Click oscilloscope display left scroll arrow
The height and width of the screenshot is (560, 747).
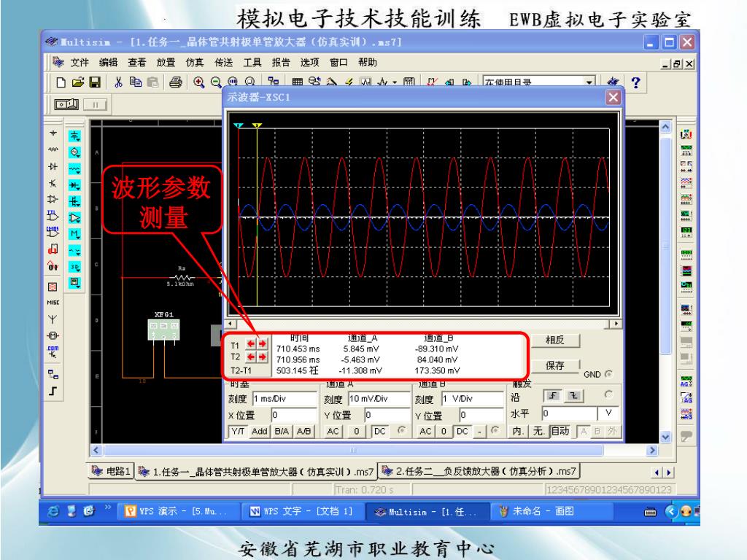pyautogui.click(x=231, y=324)
